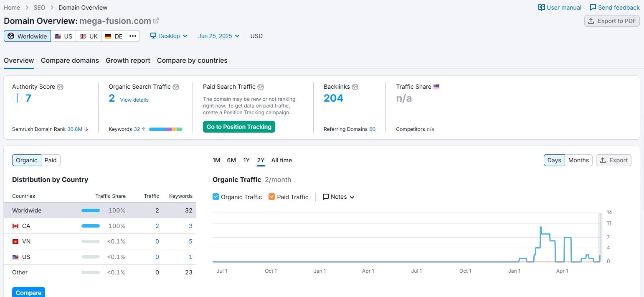Click the Compare button
The height and width of the screenshot is (297, 644).
(28, 292)
